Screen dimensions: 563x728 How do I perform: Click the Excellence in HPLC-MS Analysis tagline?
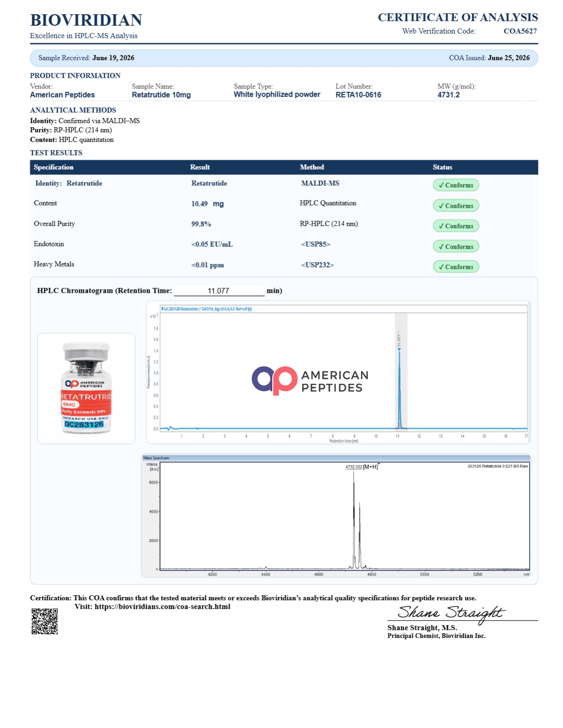click(x=84, y=36)
